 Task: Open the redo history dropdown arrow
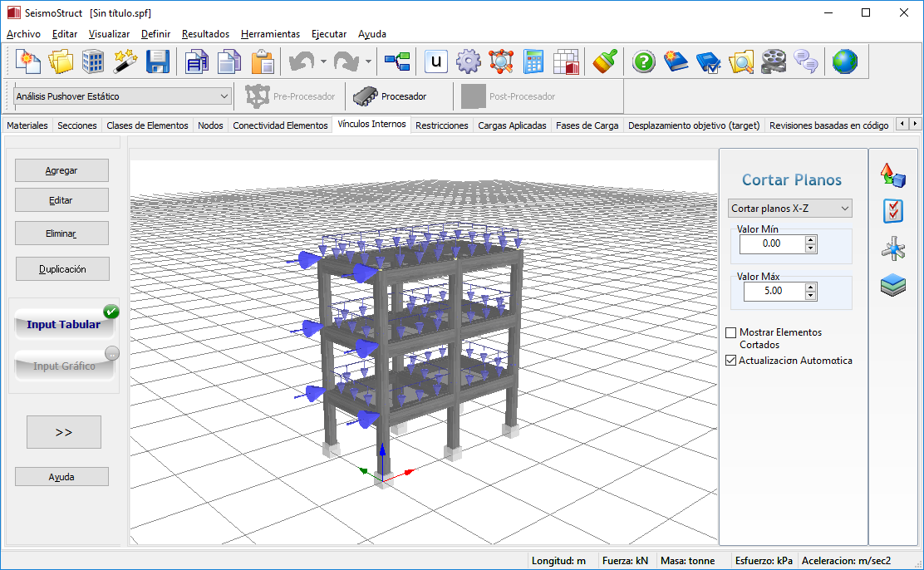(x=368, y=61)
